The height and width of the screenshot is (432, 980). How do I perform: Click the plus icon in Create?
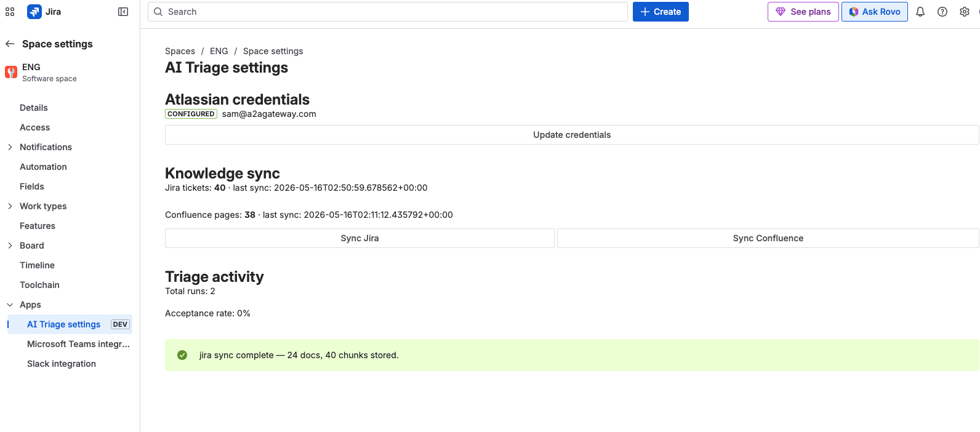645,12
